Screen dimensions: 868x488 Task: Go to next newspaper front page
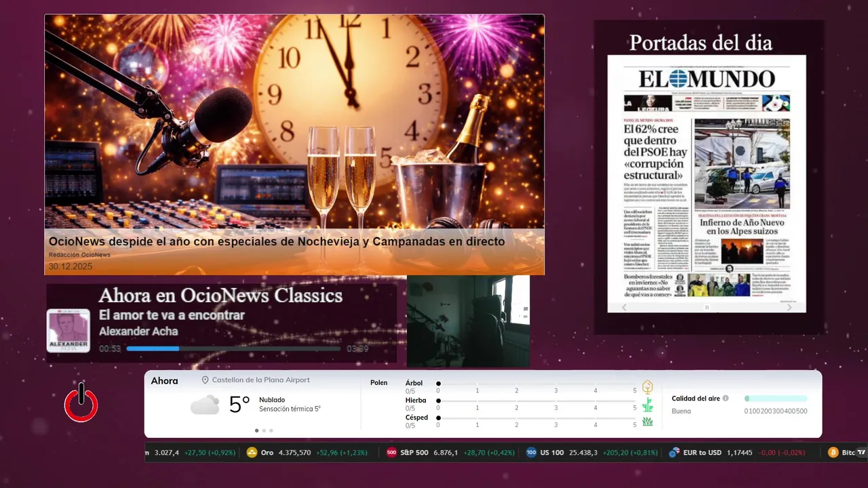789,307
